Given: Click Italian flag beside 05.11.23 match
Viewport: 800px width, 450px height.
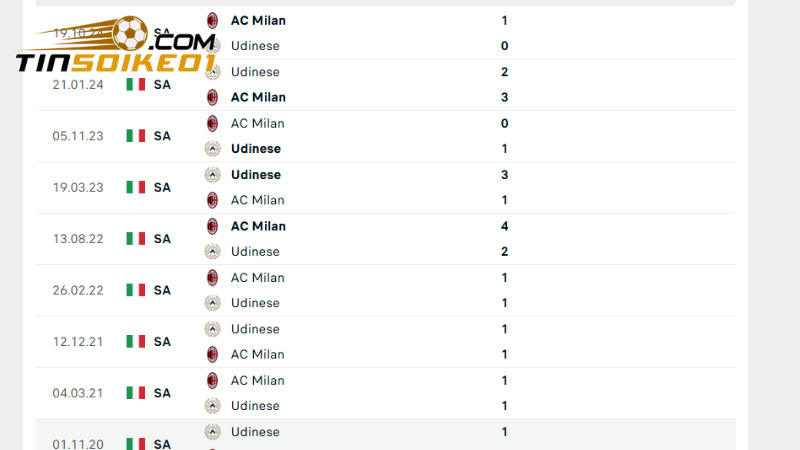Looking at the screenshot, I should pos(136,135).
